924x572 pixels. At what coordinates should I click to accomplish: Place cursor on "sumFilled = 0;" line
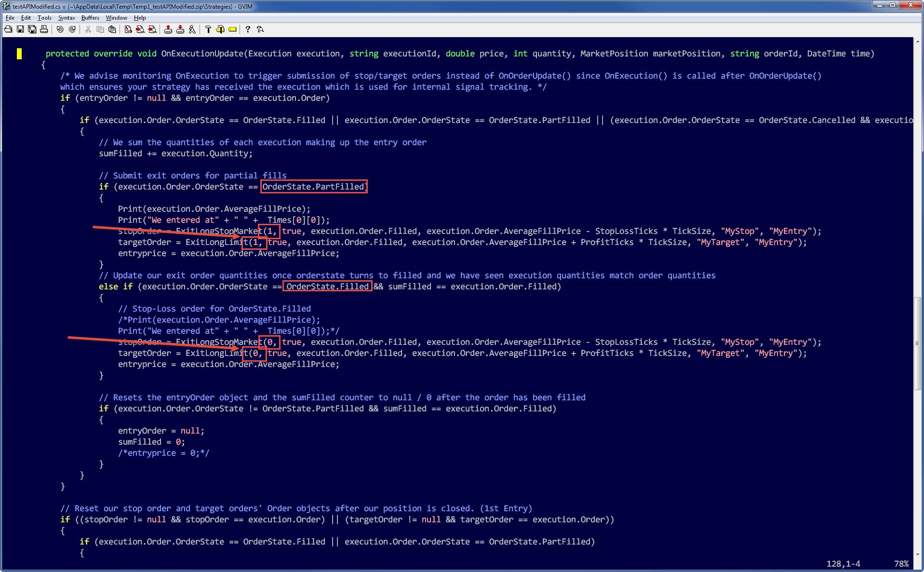coord(151,442)
